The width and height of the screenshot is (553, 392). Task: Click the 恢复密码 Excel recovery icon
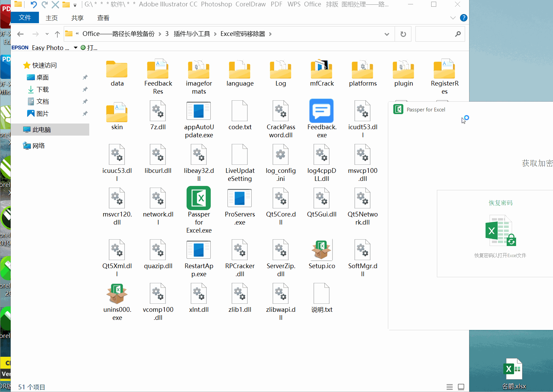pyautogui.click(x=500, y=231)
